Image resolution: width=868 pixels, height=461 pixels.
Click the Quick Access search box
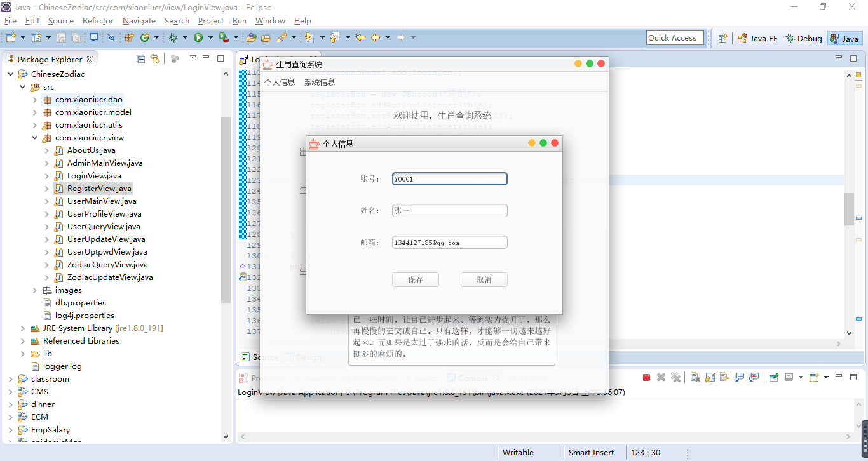(x=675, y=38)
